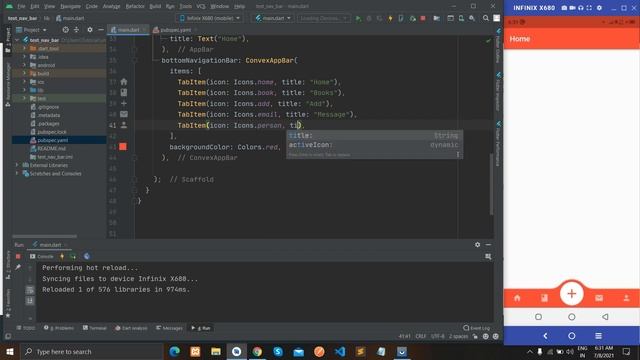This screenshot has height=360, width=640.
Task: Open Problems tool window
Action: 59,328
